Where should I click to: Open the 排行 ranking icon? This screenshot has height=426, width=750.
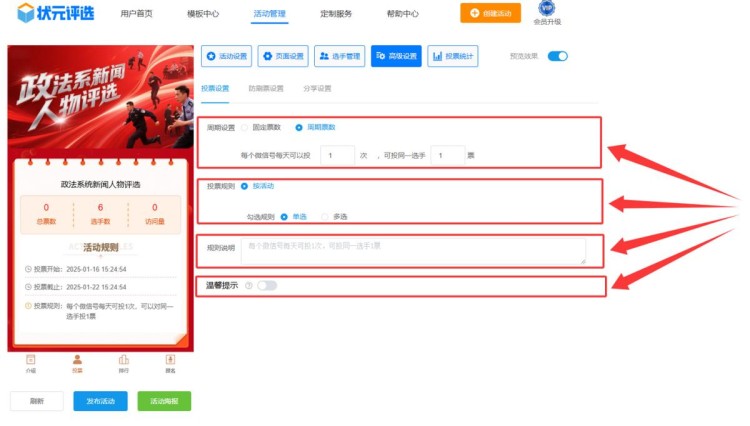(x=123, y=361)
